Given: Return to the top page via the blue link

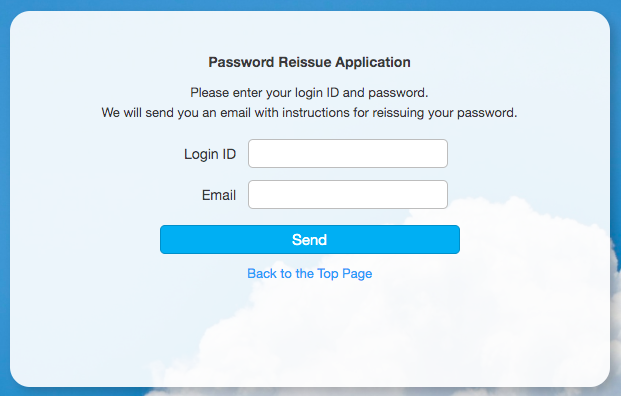Looking at the screenshot, I should pos(310,274).
